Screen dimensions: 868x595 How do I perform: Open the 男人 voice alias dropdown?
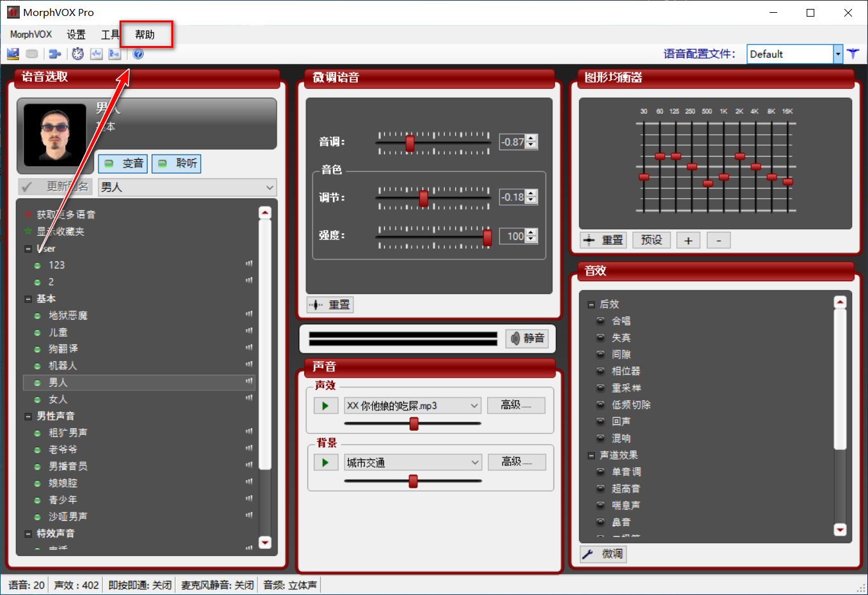pos(269,187)
